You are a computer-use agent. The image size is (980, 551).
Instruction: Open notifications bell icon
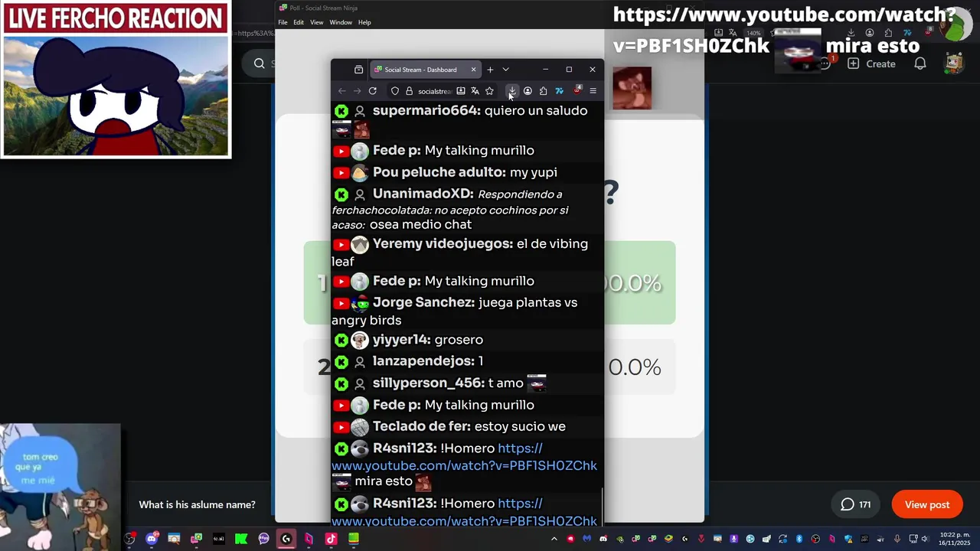pyautogui.click(x=920, y=64)
